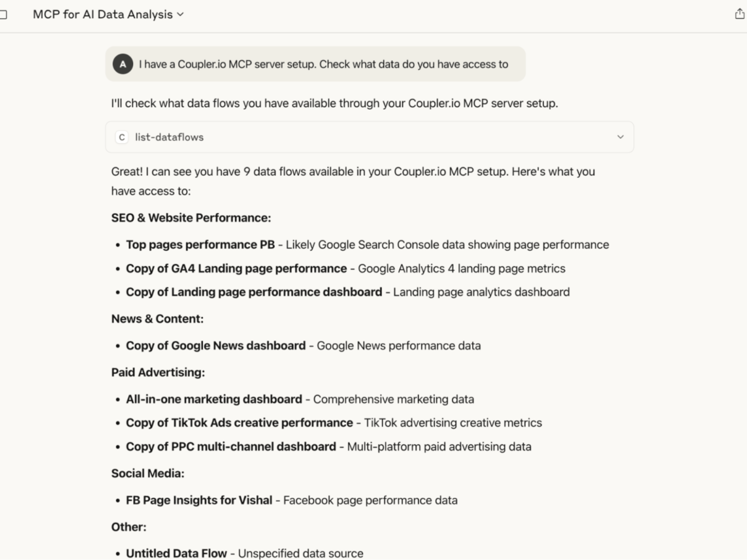Select the Copy of GA4 Landing page performance item
The width and height of the screenshot is (747, 560).
[x=235, y=268]
